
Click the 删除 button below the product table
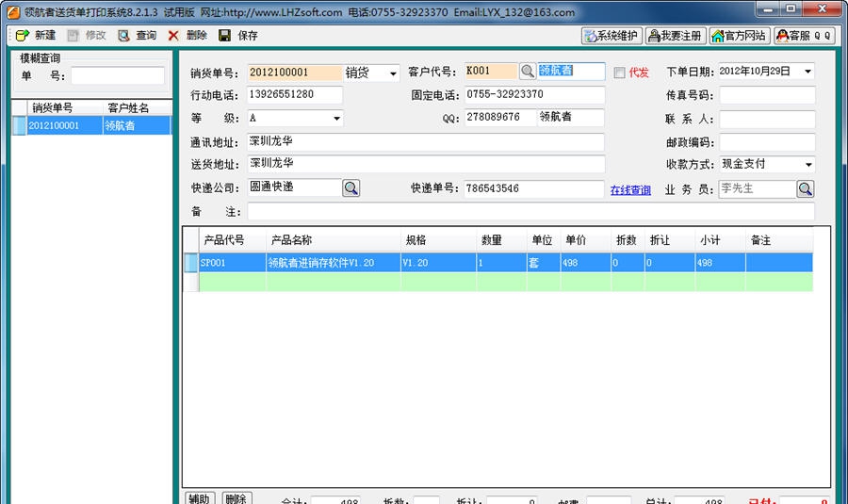point(236,498)
